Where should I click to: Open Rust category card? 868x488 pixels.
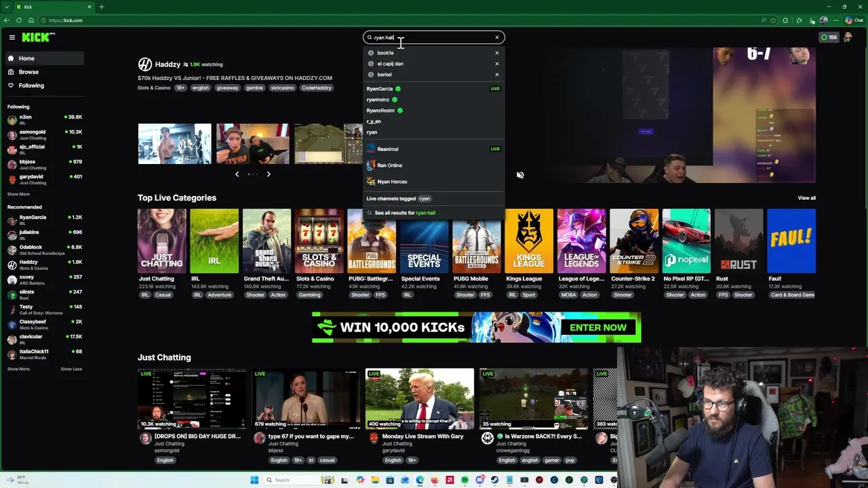tap(738, 241)
